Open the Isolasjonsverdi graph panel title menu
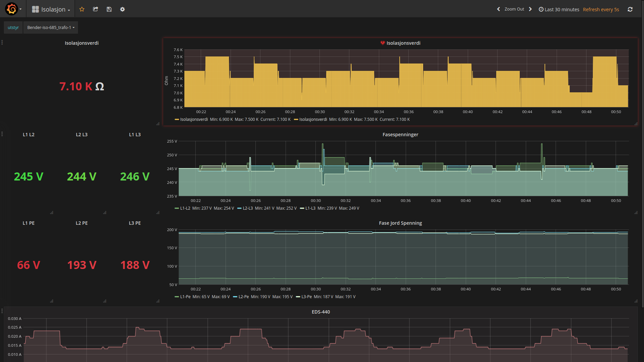The height and width of the screenshot is (362, 644). 403,43
